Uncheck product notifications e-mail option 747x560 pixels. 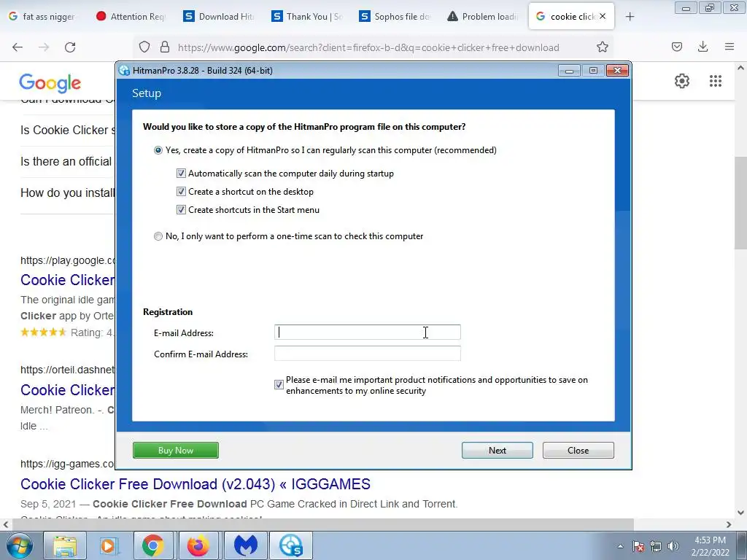pos(279,384)
